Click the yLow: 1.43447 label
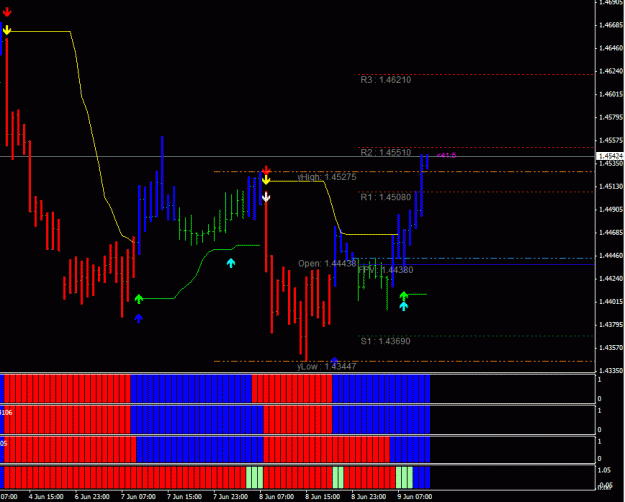625x502 pixels. [x=327, y=366]
